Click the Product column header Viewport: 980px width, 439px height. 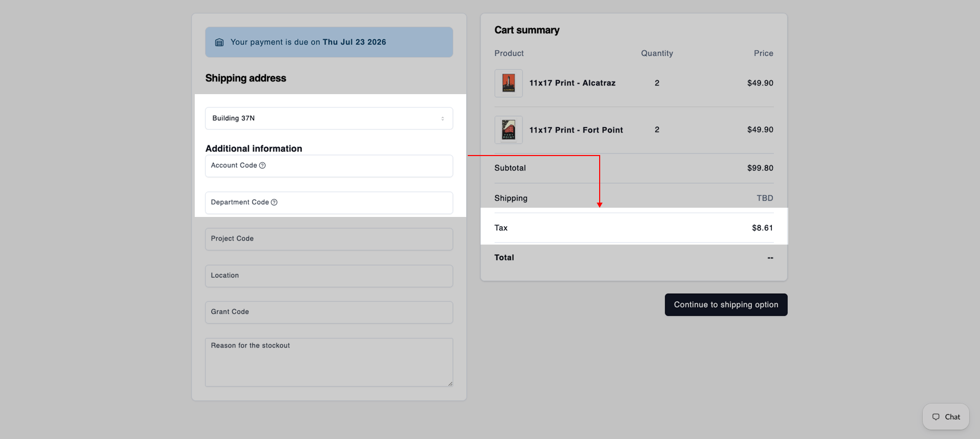(509, 53)
